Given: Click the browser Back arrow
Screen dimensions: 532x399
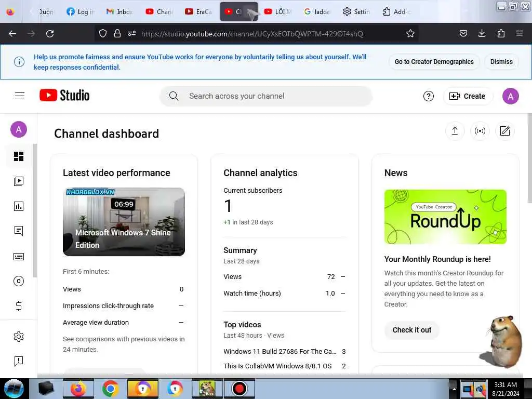Looking at the screenshot, I should click(x=12, y=34).
